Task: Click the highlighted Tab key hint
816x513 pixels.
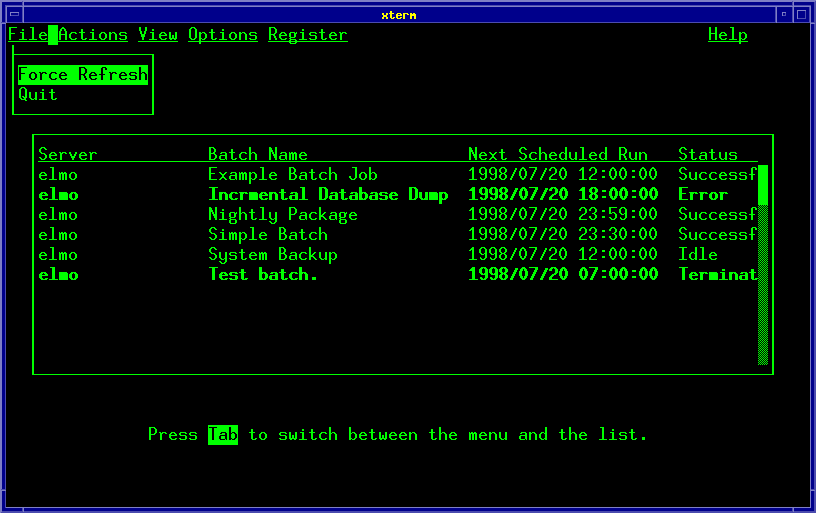Action: pos(223,435)
